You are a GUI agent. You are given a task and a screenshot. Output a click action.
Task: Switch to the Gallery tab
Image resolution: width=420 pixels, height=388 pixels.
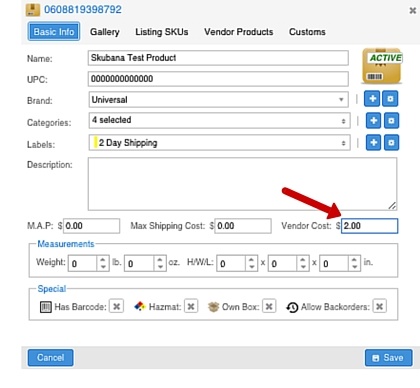pyautogui.click(x=105, y=32)
